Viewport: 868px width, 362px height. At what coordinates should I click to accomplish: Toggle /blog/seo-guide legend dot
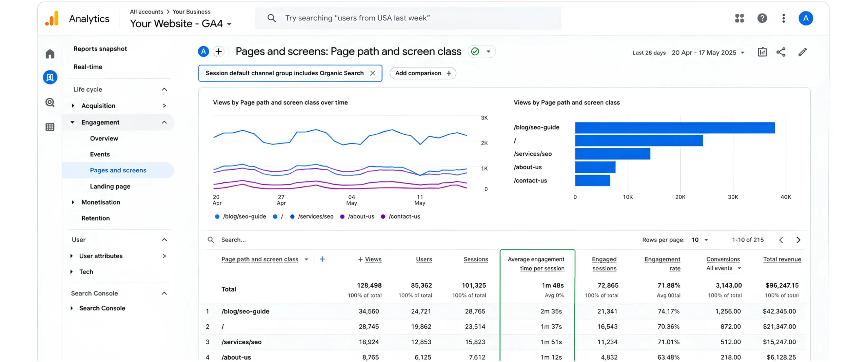click(217, 216)
